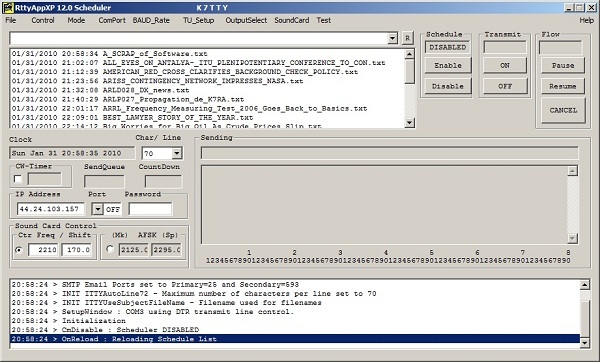Click schedule list scroll up arrow

[409, 54]
